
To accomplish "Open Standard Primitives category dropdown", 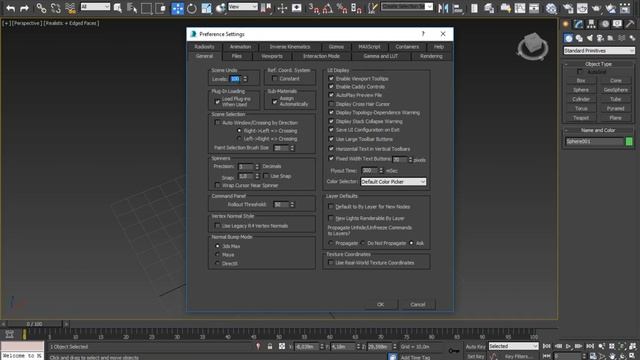I will [599, 51].
